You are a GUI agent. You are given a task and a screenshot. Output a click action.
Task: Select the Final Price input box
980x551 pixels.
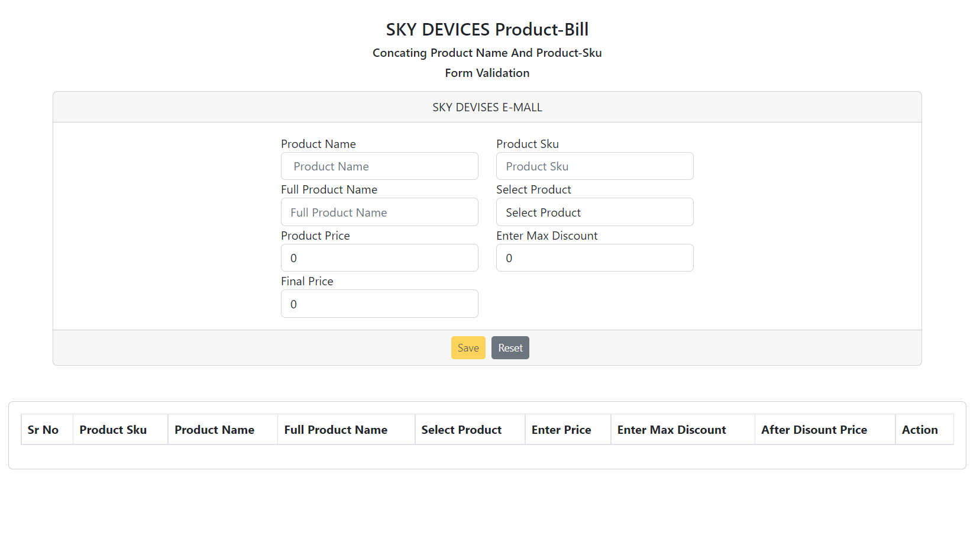379,304
